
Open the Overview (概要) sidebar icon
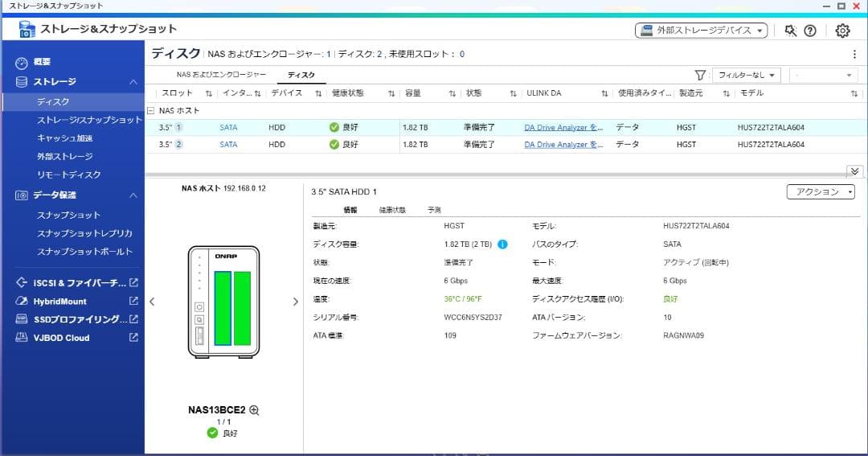21,63
